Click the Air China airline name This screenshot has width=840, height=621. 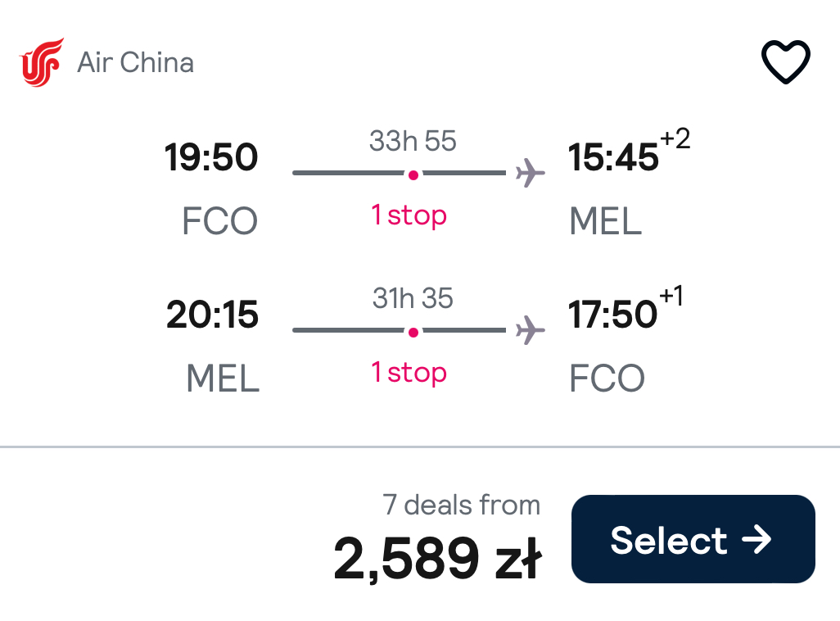point(136,62)
